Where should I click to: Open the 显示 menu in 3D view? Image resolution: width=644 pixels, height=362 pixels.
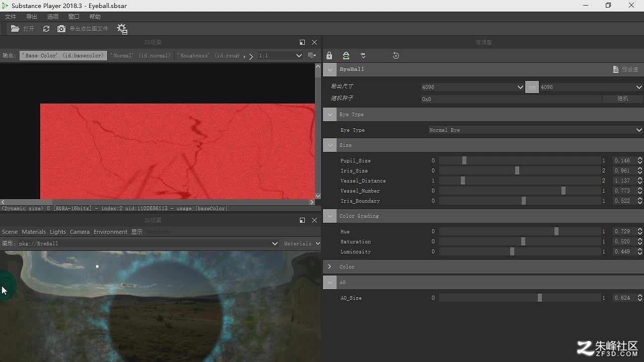click(137, 232)
